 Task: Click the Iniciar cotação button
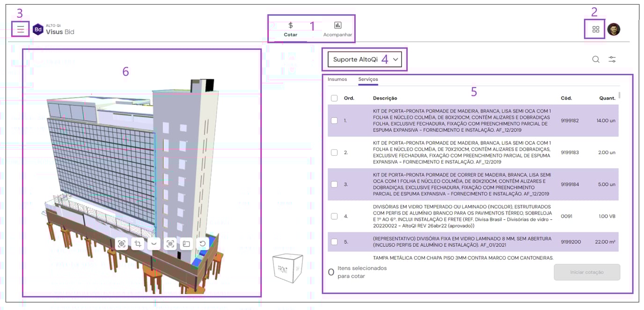point(586,272)
